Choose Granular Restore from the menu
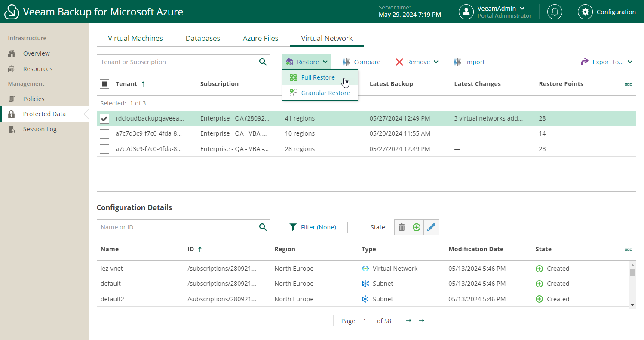644x340 pixels. pos(325,93)
